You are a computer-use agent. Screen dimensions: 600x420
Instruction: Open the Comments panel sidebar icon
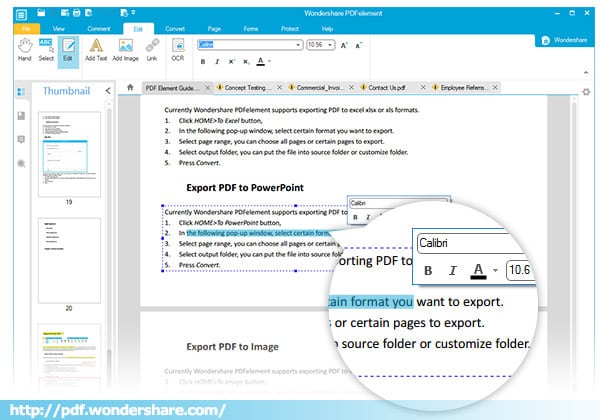point(21,139)
